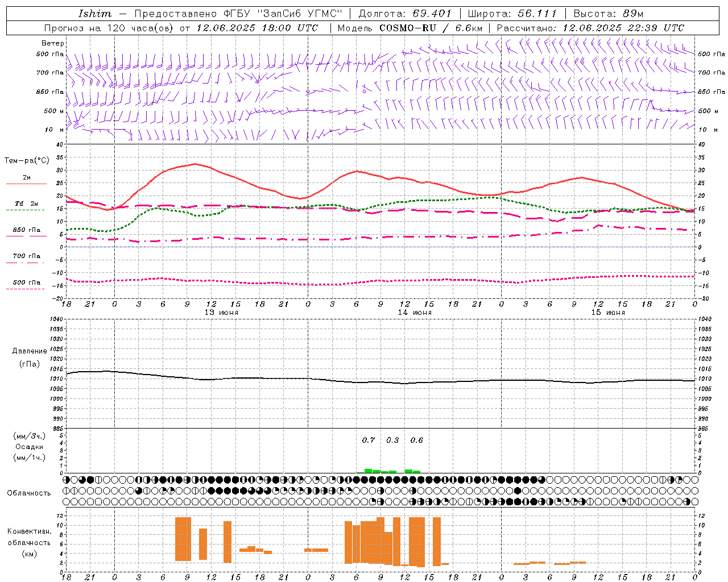Click the station name Ishim in header
This screenshot has height=582, width=728.
95,14
